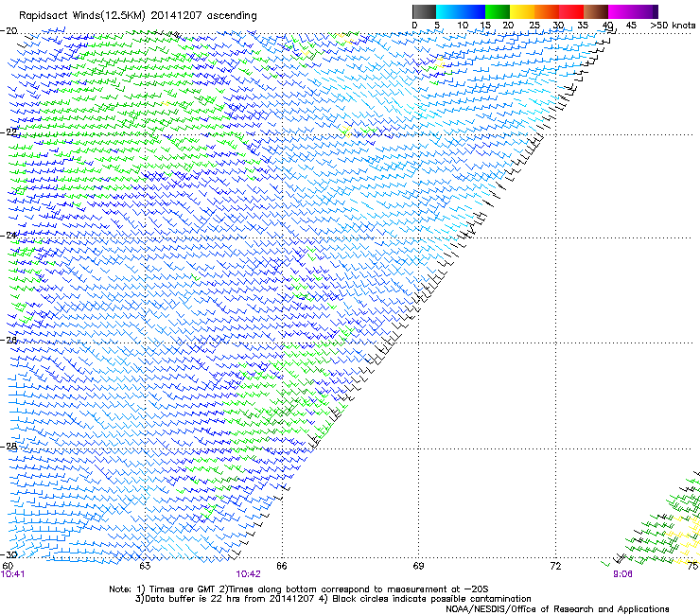This screenshot has width=700, height=615.
Task: Click the '-22' latitude axis label
Action: (x=9, y=132)
